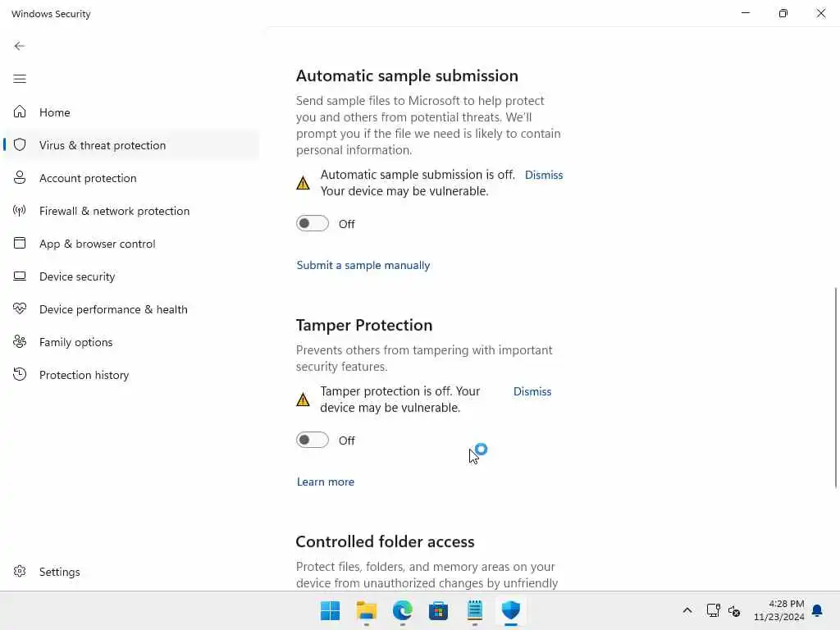Viewport: 840px width, 630px height.
Task: Launch Microsoft Edge from the taskbar
Action: pyautogui.click(x=402, y=610)
